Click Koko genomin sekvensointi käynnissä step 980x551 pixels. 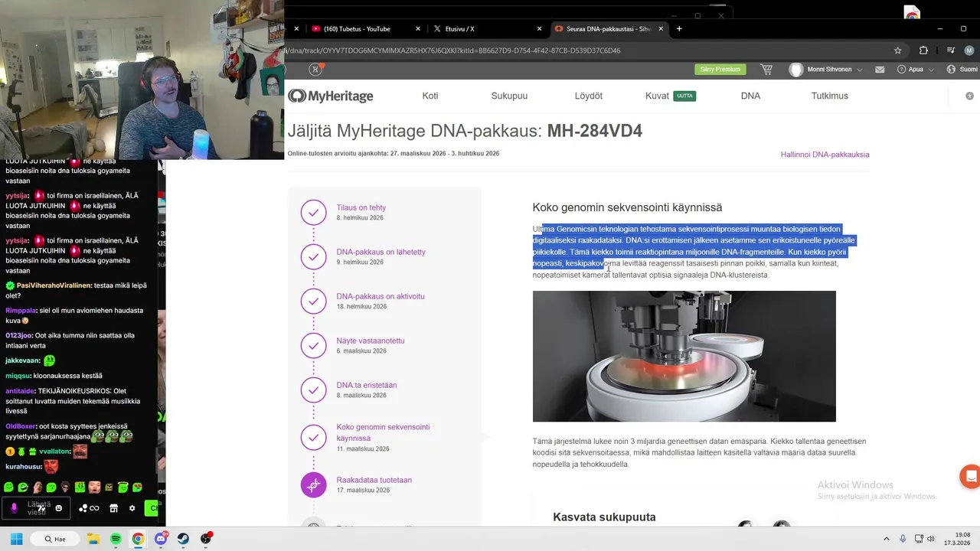click(x=383, y=432)
